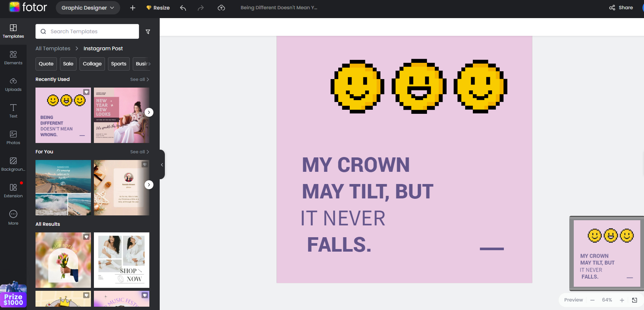This screenshot has width=644, height=310.
Task: Click the Search Templates field
Action: tap(87, 31)
